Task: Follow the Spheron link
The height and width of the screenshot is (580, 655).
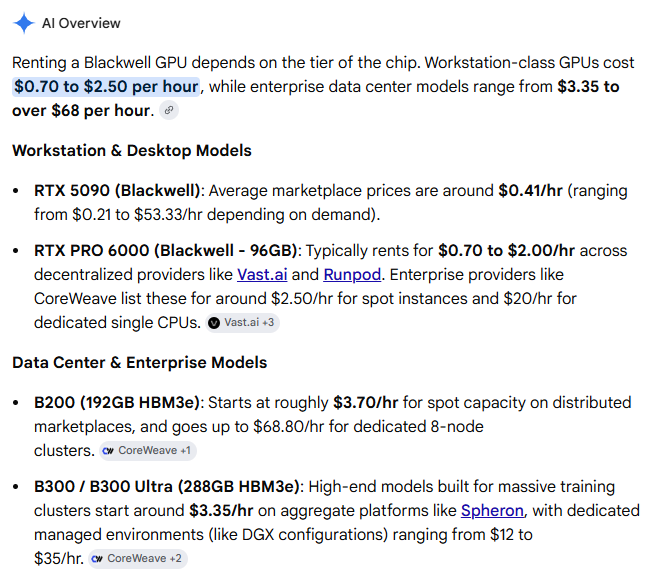Action: coord(492,511)
